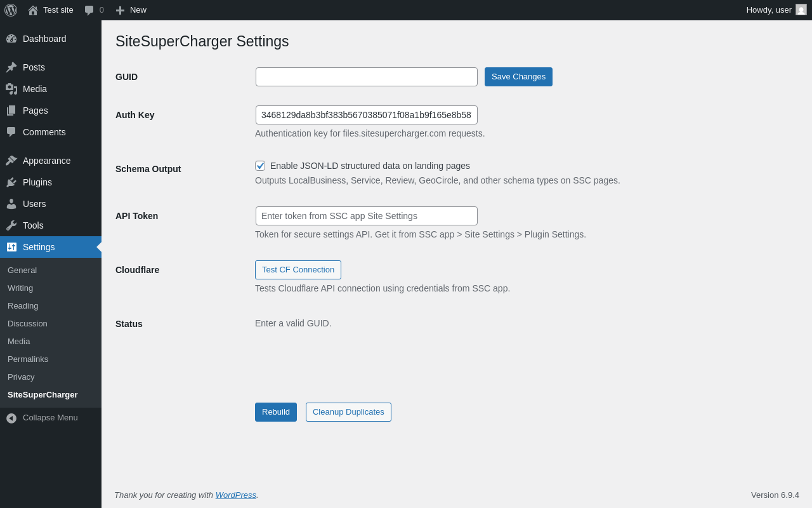Click the WordPress logo icon
The height and width of the screenshot is (508, 812).
tap(11, 10)
